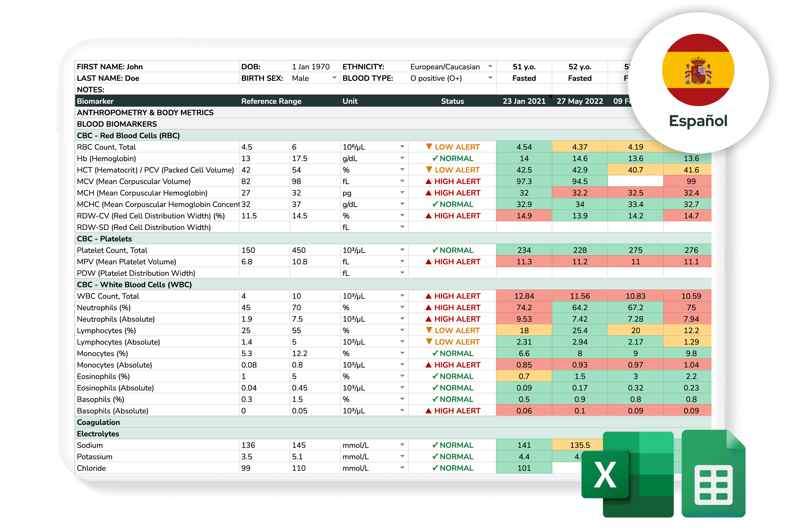Select the Electrolytes section row
This screenshot has width=800, height=532.
click(x=393, y=434)
